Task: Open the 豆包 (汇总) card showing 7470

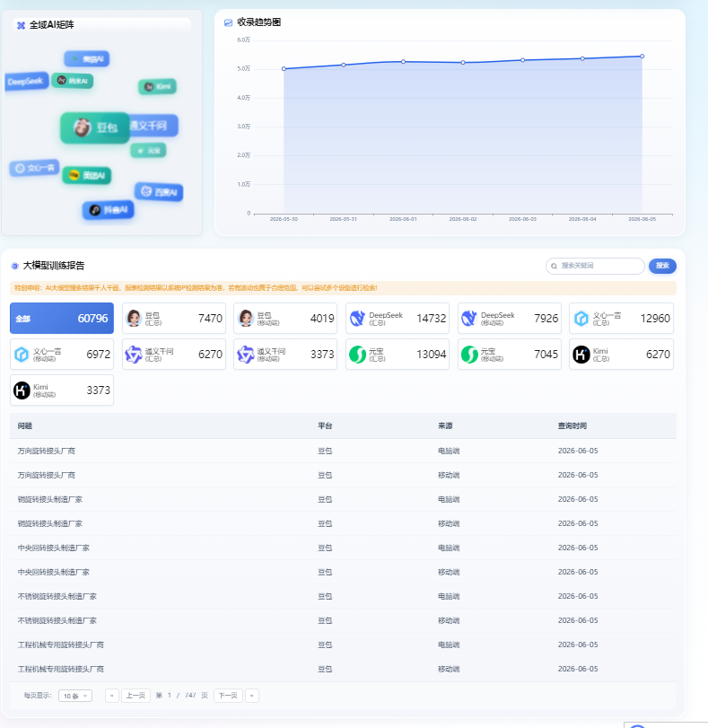Action: 173,318
